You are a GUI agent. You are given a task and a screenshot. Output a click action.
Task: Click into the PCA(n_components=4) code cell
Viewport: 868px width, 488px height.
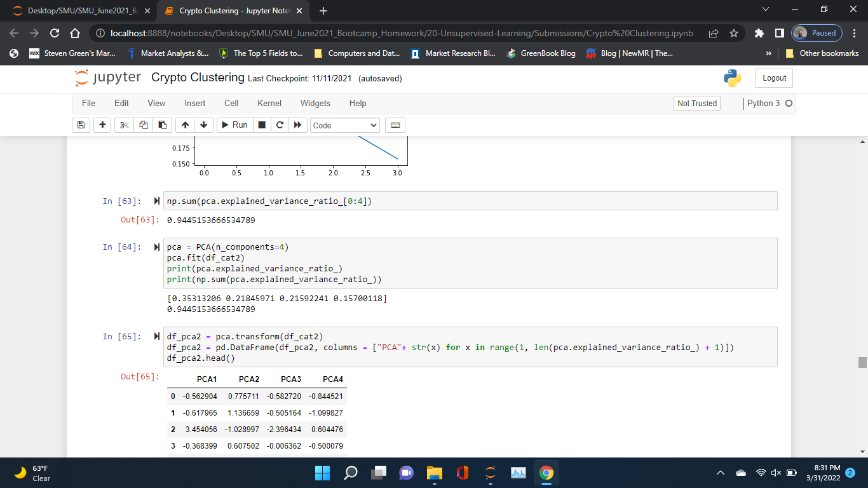tap(470, 263)
